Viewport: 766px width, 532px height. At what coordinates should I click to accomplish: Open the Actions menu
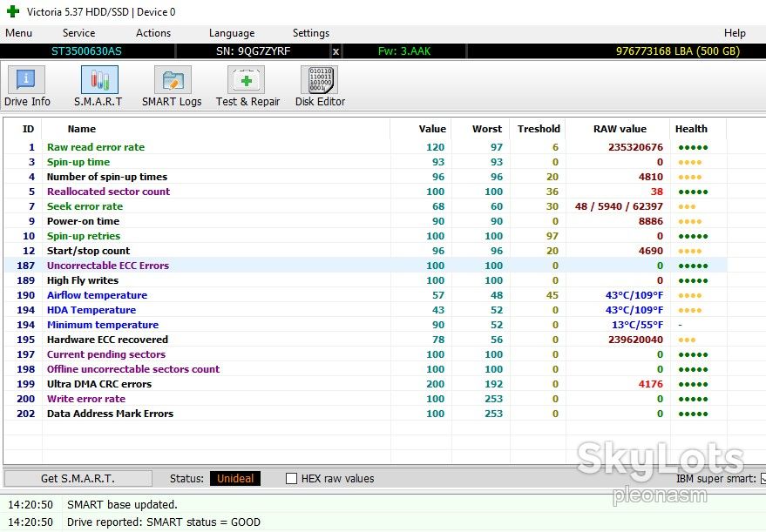pyautogui.click(x=153, y=33)
